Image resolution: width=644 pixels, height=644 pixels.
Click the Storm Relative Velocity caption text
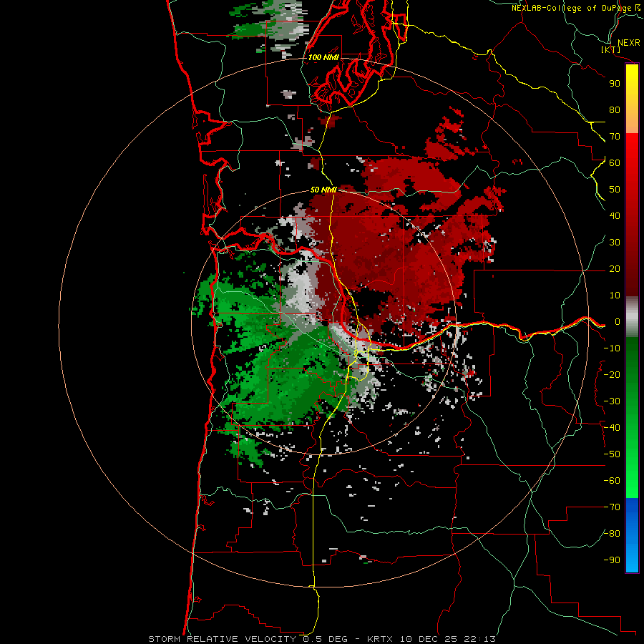point(321,639)
